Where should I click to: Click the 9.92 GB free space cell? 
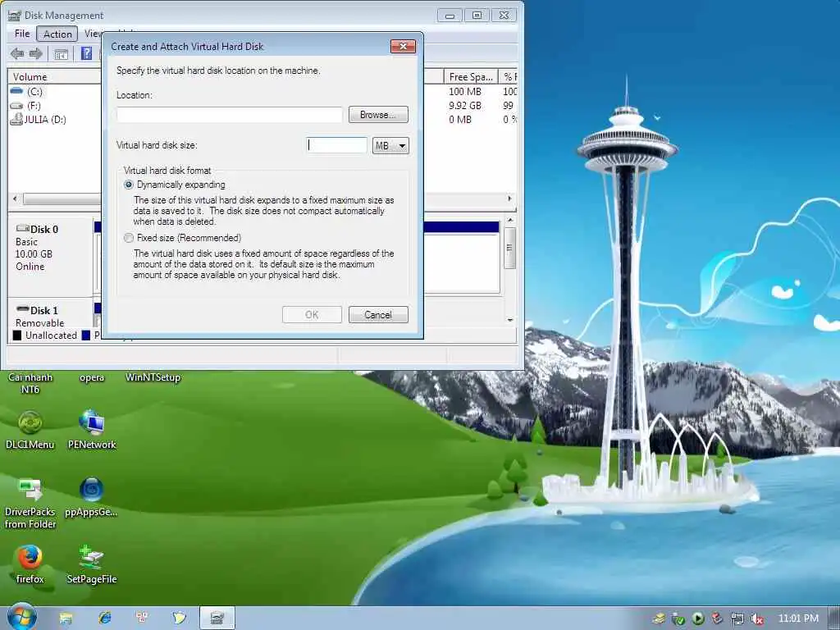(465, 106)
